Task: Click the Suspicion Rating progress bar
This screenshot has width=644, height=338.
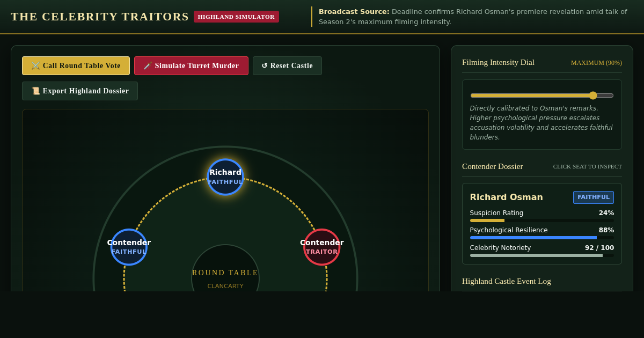Action: 542,221
